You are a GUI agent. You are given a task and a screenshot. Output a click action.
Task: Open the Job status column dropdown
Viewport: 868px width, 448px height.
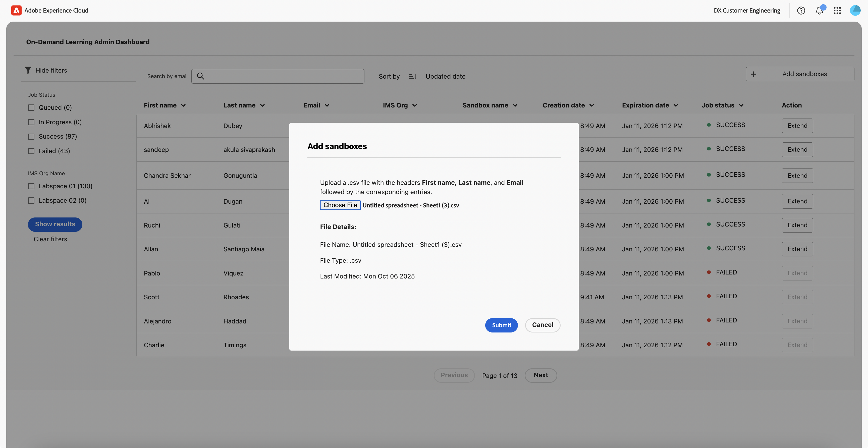click(x=741, y=105)
